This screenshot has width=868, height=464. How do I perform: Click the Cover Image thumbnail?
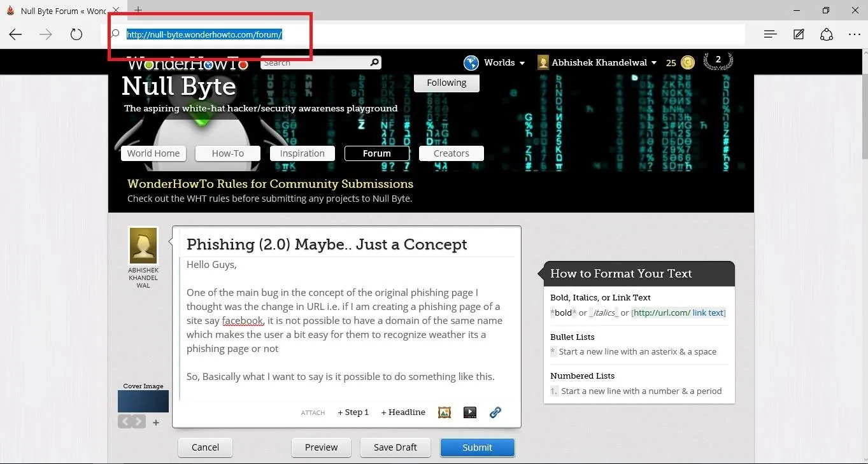click(143, 401)
